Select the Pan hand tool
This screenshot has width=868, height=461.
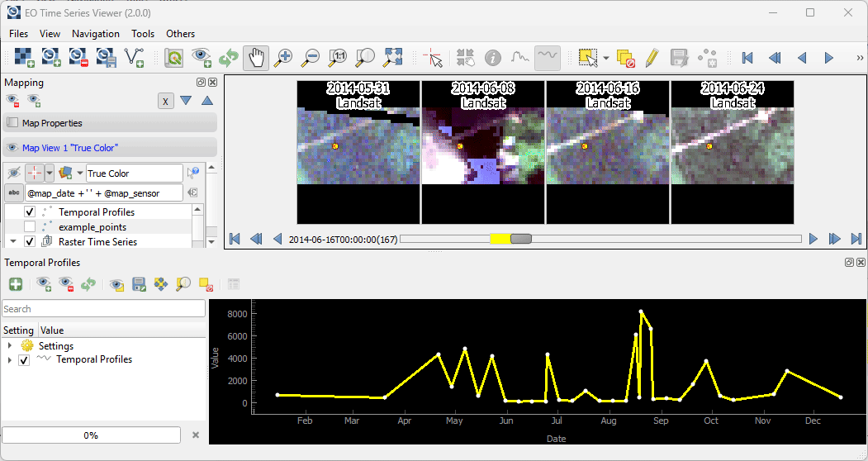click(x=256, y=57)
